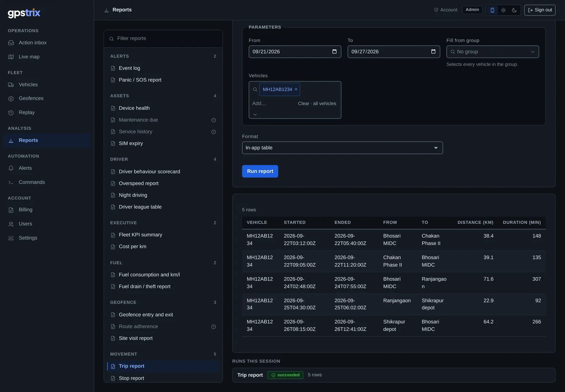Click the DISTANCE (KM) column header
Image resolution: width=565 pixels, height=392 pixels.
pyautogui.click(x=475, y=222)
